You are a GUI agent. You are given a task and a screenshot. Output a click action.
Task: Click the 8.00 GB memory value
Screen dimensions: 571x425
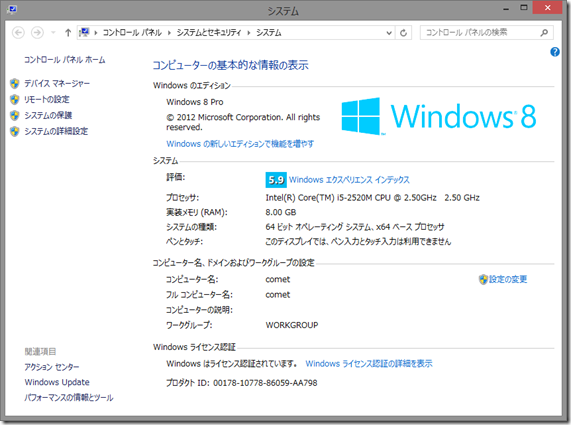click(x=281, y=212)
